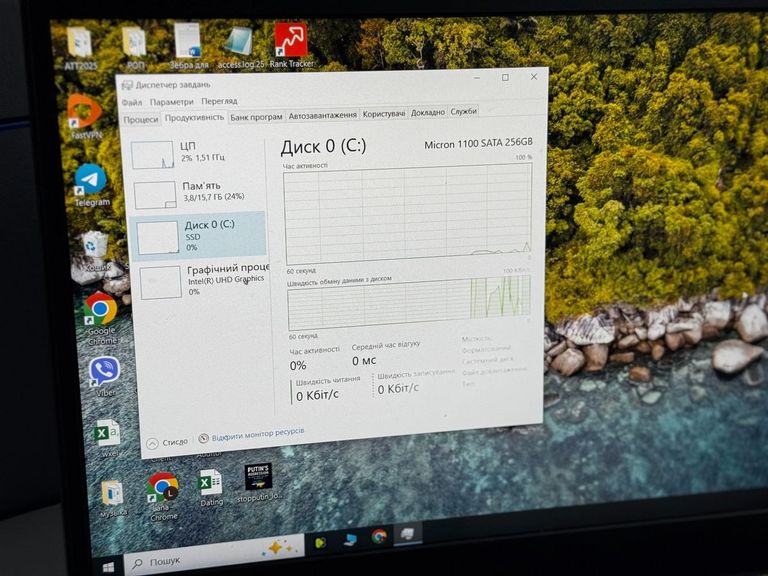
Task: Switch to the Процеси tab
Action: (141, 120)
